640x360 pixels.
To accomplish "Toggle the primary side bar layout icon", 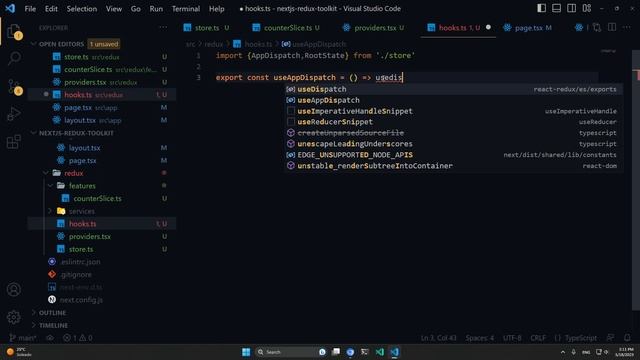I will pyautogui.click(x=541, y=8).
